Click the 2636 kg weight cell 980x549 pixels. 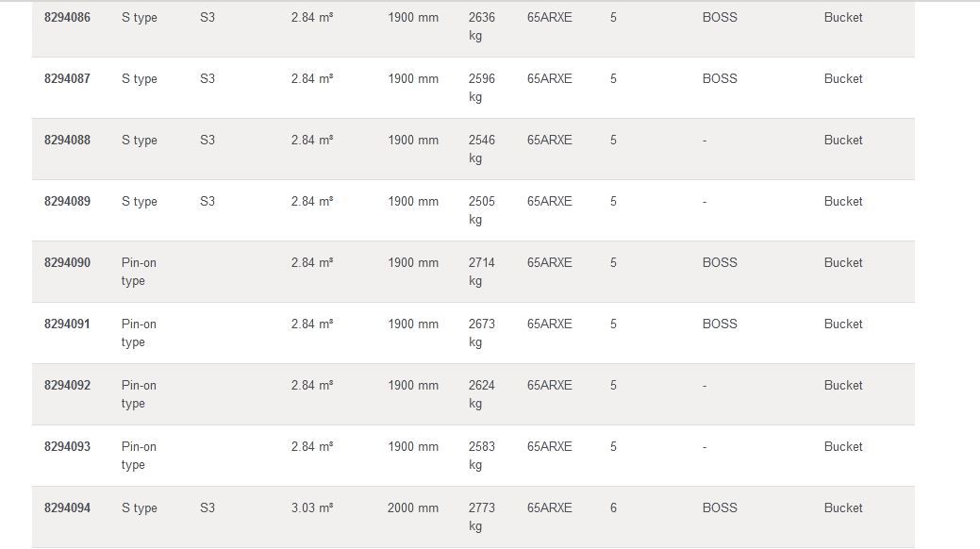tap(481, 26)
